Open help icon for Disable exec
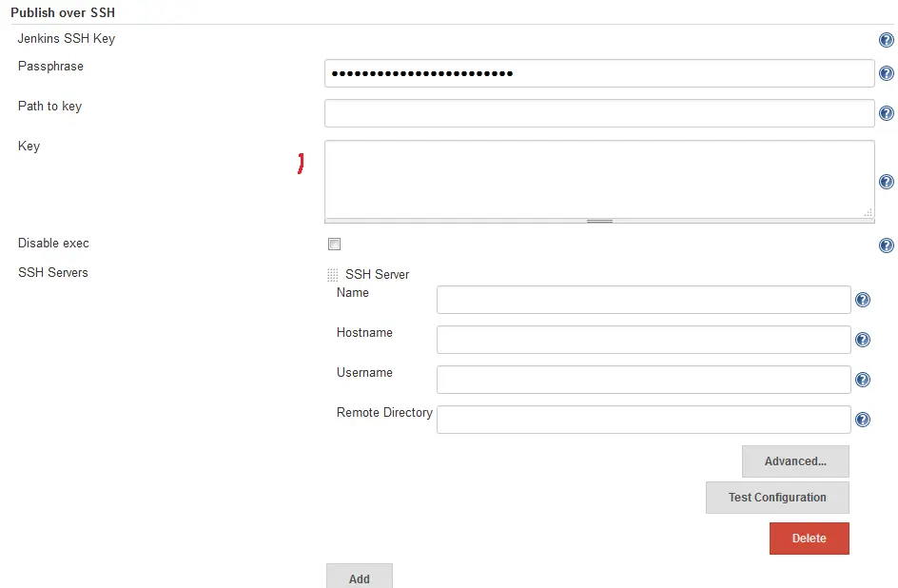Viewport: 898px width, 588px height. tap(886, 245)
